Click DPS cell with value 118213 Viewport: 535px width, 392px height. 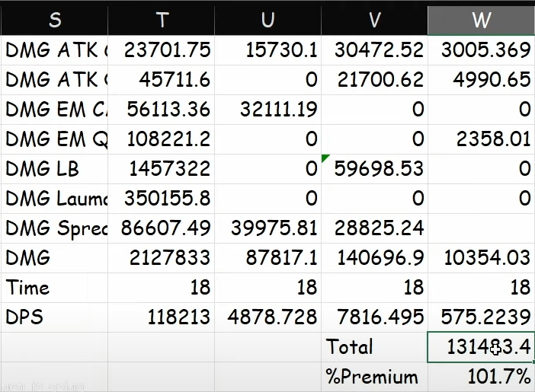click(161, 317)
